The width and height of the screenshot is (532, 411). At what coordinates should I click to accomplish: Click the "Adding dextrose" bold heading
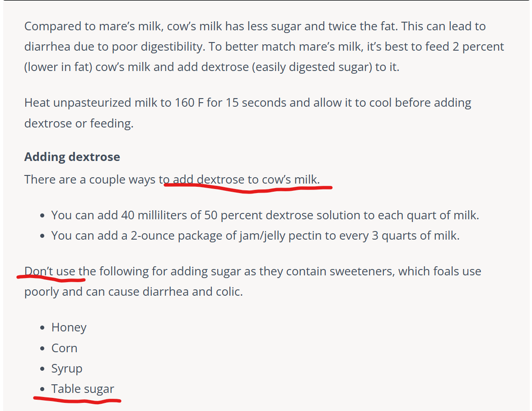point(72,157)
